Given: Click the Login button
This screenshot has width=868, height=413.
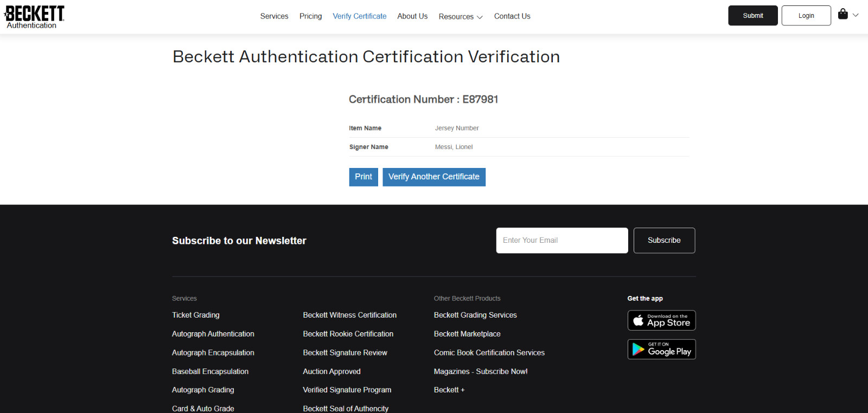Looking at the screenshot, I should point(806,16).
